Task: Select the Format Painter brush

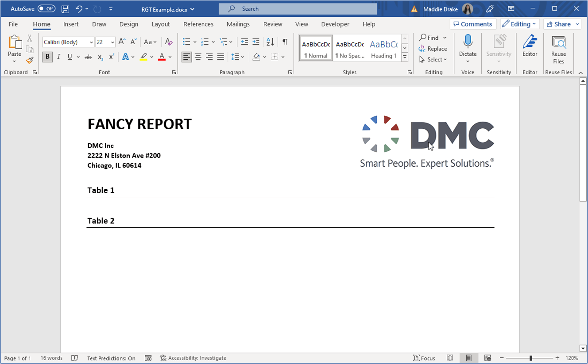Action: [x=30, y=60]
